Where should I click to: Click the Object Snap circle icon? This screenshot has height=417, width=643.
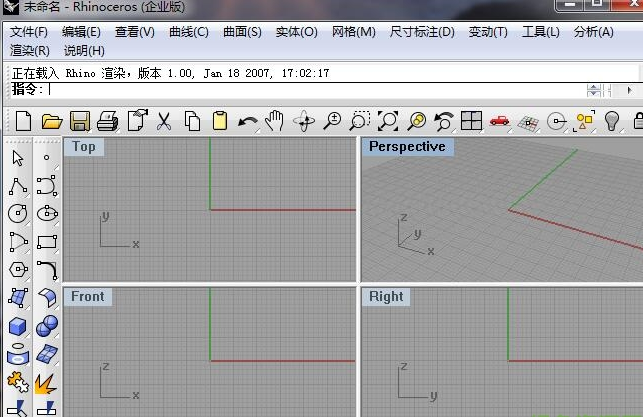556,121
